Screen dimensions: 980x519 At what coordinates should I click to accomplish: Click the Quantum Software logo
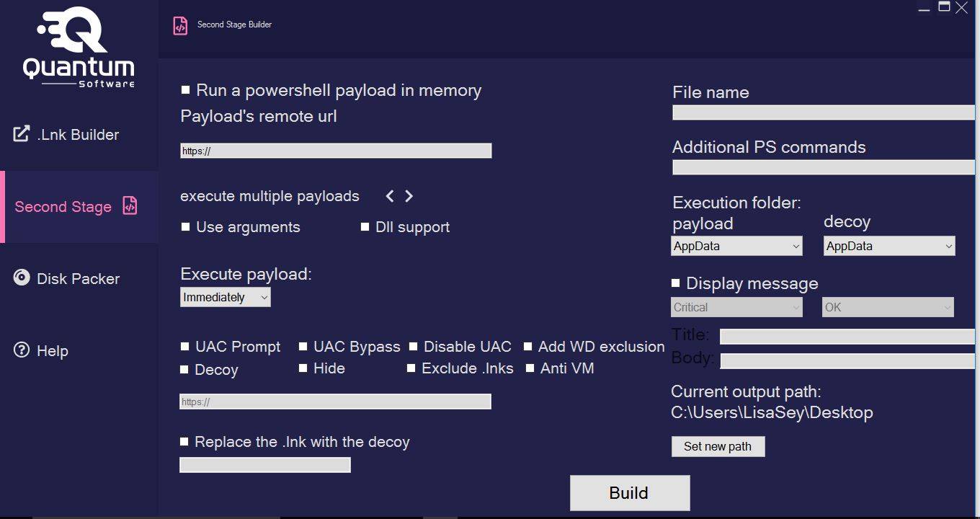click(x=79, y=48)
